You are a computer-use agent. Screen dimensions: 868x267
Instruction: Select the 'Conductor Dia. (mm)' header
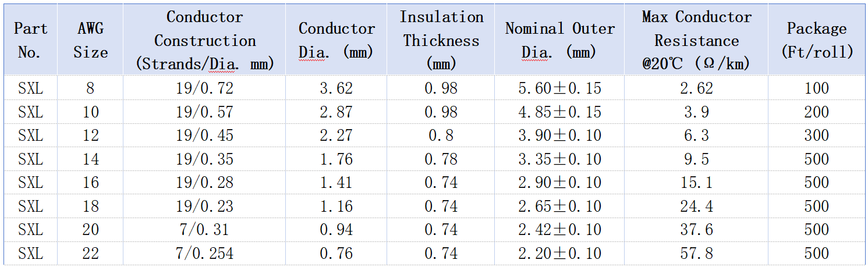tap(336, 40)
